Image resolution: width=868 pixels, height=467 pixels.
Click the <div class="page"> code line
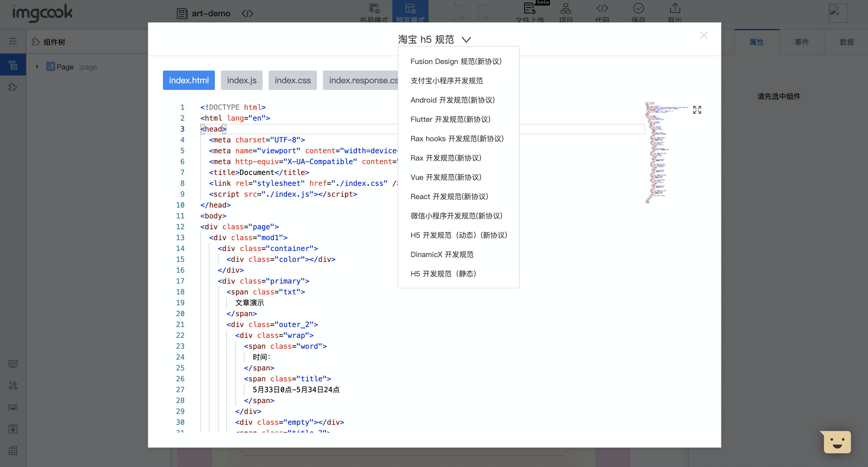point(239,227)
